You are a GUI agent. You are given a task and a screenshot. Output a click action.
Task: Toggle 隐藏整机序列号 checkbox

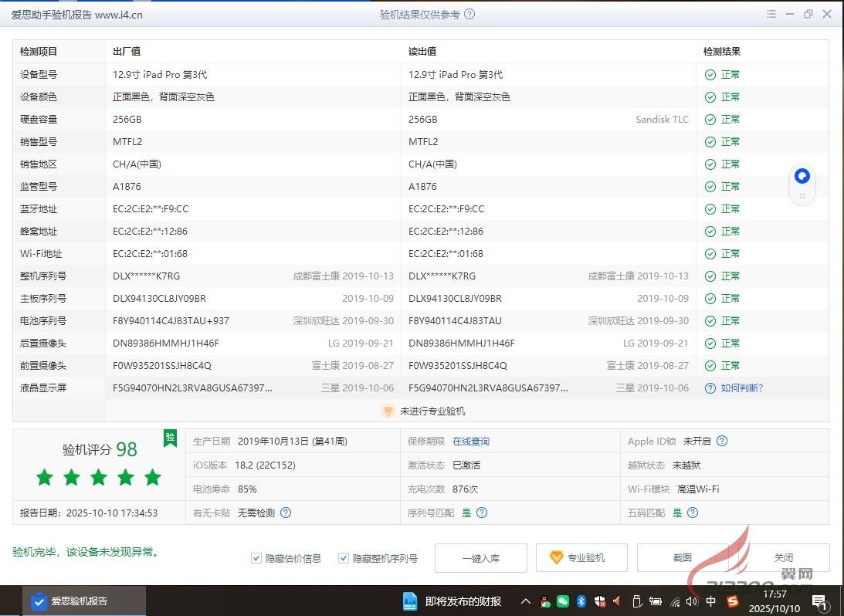[344, 558]
